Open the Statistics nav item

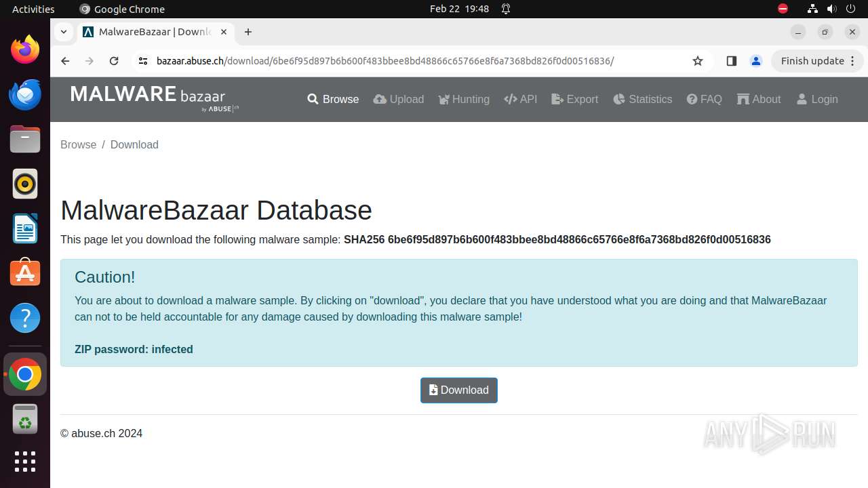[643, 99]
